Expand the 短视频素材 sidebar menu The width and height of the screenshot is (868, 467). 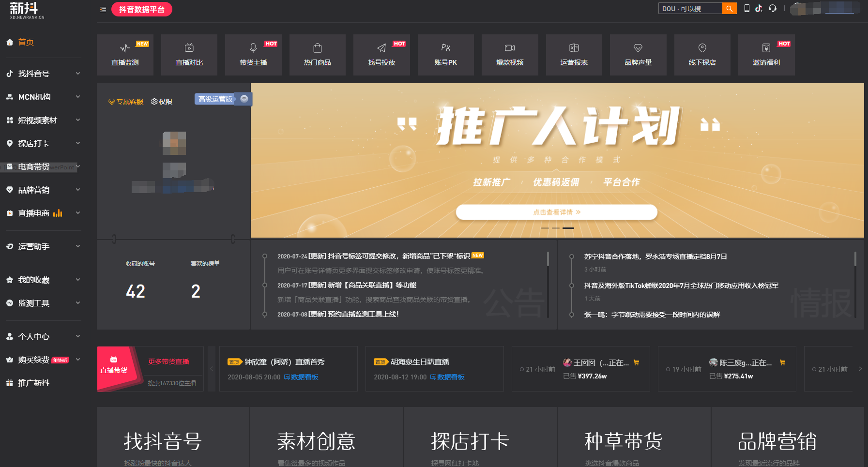43,120
